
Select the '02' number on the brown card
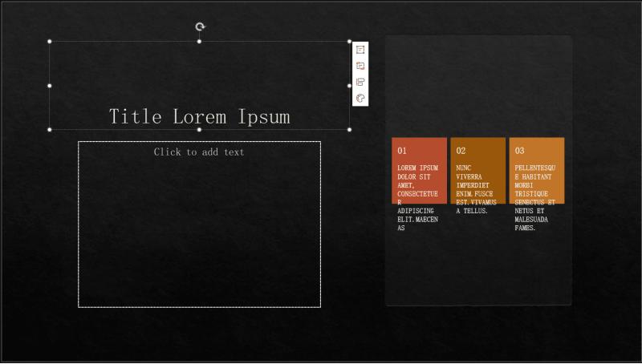coord(461,151)
